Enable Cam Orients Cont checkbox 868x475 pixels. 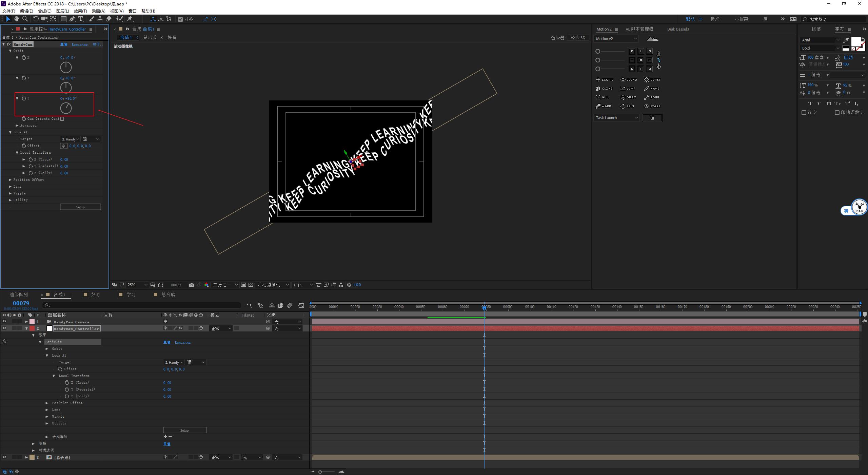[62, 119]
